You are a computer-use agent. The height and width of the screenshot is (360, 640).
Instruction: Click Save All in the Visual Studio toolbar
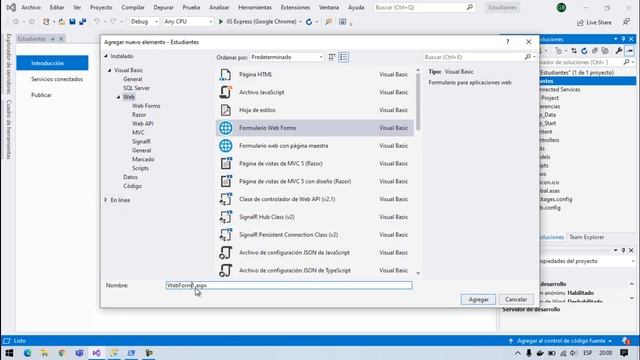[x=83, y=22]
